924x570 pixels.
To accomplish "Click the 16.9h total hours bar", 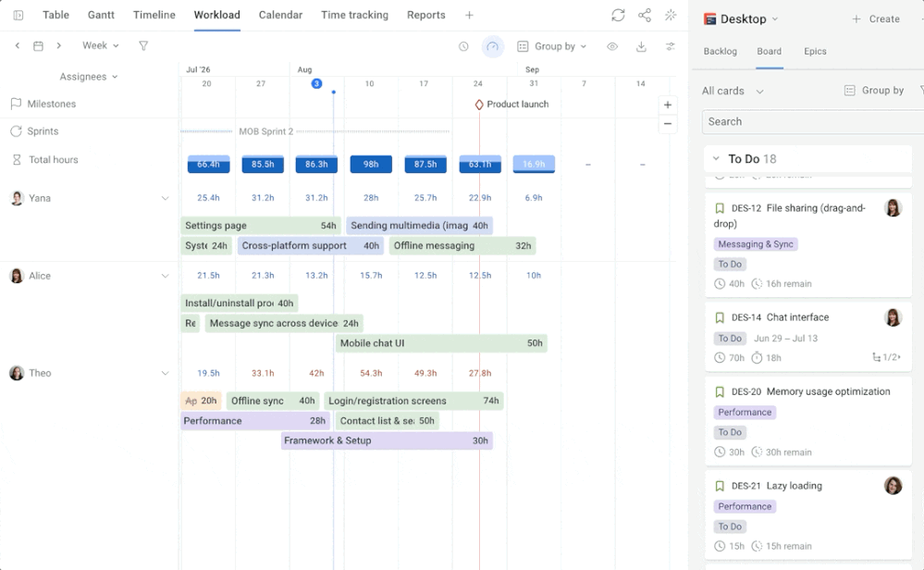I will pyautogui.click(x=534, y=164).
